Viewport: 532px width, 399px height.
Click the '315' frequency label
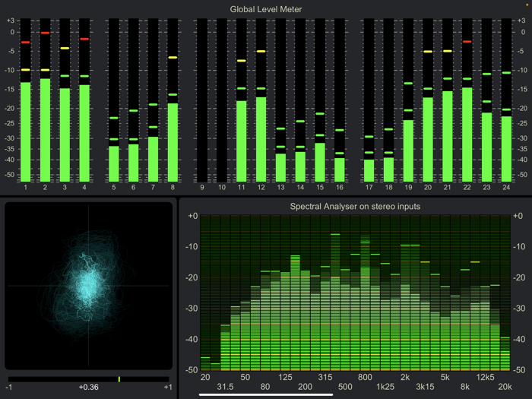click(x=325, y=377)
